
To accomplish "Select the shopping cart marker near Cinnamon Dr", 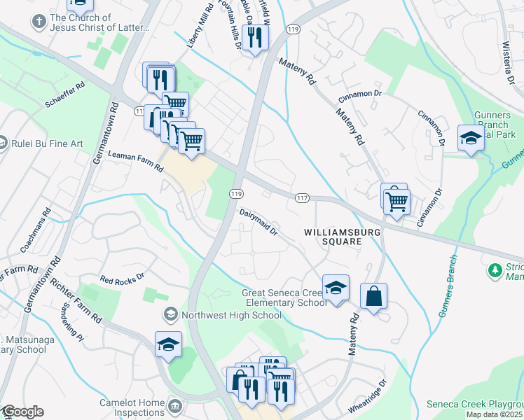I will tap(397, 204).
